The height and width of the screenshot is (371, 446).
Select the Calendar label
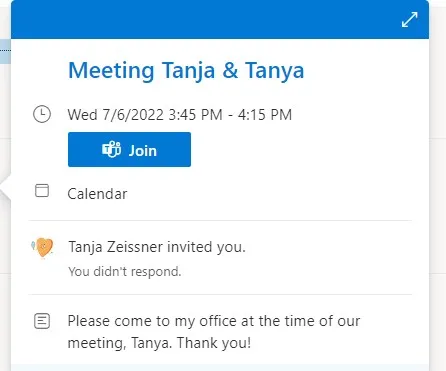tap(97, 194)
